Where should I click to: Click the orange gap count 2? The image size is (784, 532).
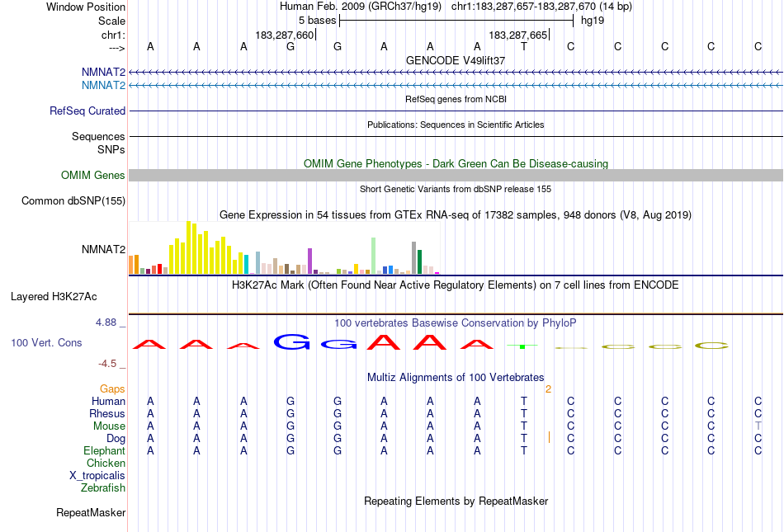coord(549,389)
